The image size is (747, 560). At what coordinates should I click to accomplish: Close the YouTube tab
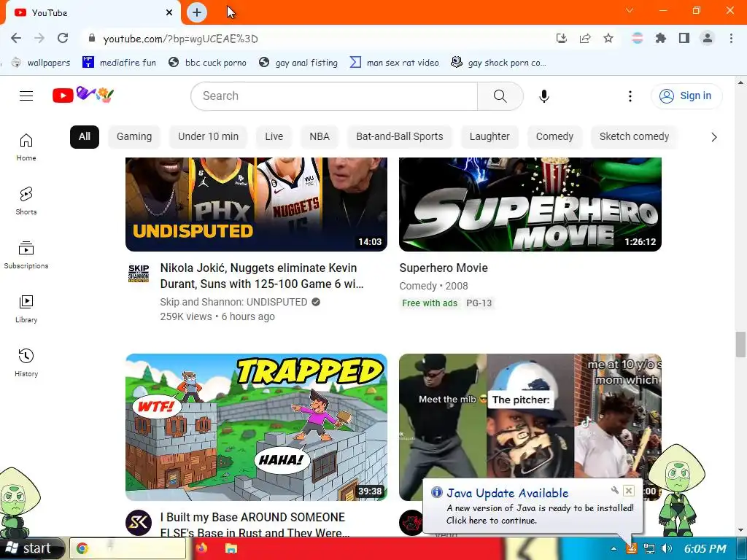(x=169, y=12)
